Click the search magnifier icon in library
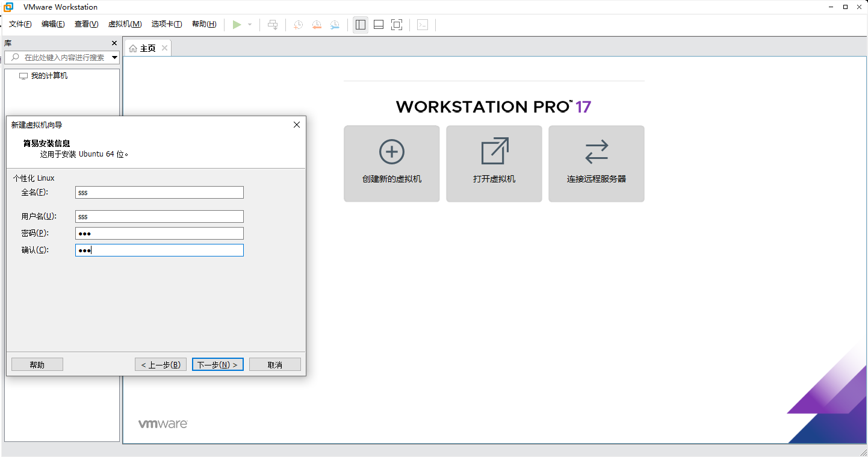 (x=15, y=57)
